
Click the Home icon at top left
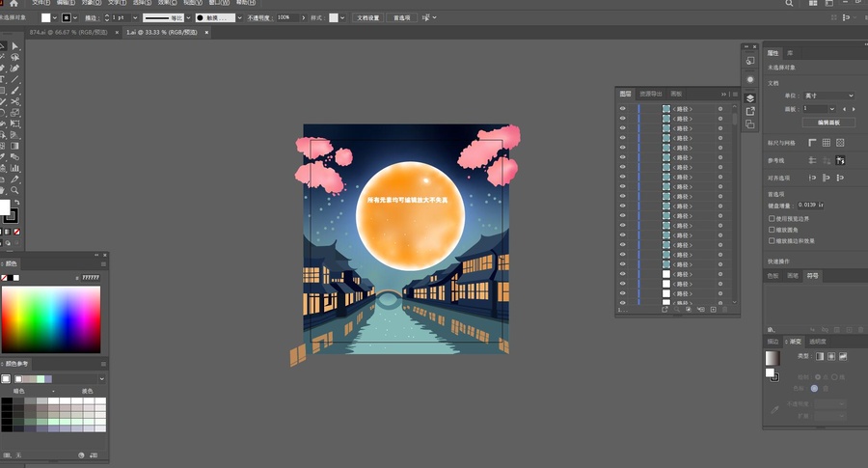14,3
